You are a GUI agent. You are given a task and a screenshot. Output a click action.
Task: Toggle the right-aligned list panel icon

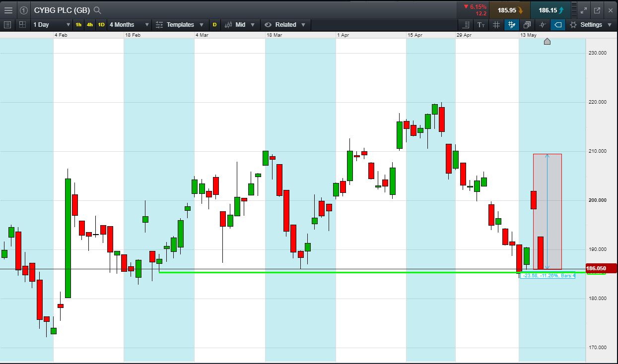coord(466,24)
